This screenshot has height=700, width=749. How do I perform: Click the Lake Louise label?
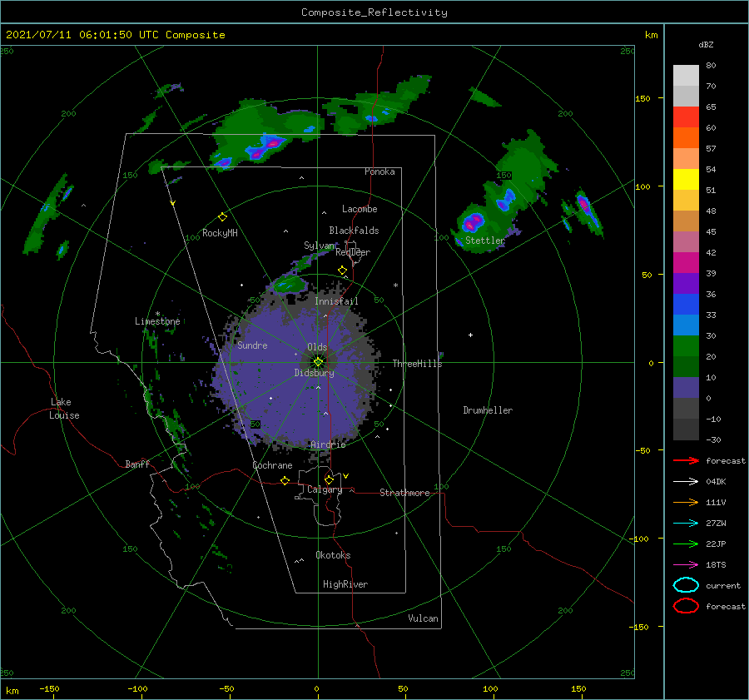click(65, 409)
